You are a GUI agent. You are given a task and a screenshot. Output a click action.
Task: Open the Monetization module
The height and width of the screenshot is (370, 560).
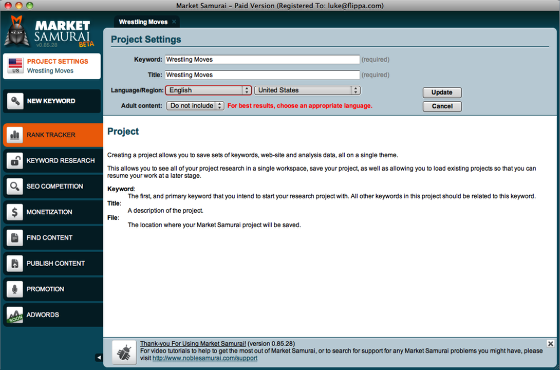tap(53, 212)
